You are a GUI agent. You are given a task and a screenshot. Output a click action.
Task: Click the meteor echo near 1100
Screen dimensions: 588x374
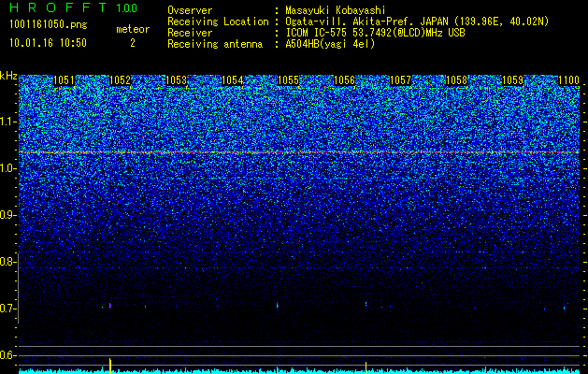point(564,308)
